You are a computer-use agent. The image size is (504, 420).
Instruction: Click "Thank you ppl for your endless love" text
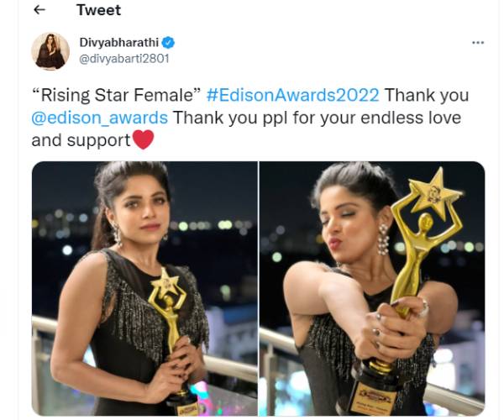318,117
